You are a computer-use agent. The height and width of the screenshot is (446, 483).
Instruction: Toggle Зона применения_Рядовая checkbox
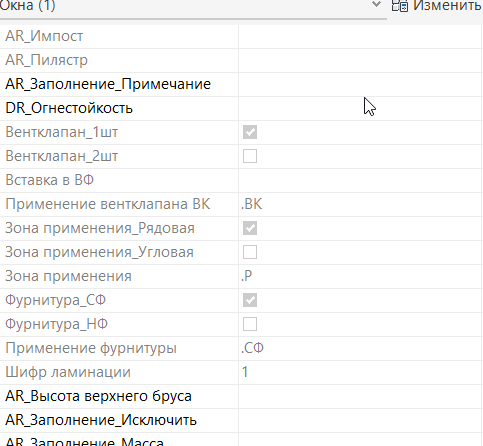pyautogui.click(x=250, y=228)
